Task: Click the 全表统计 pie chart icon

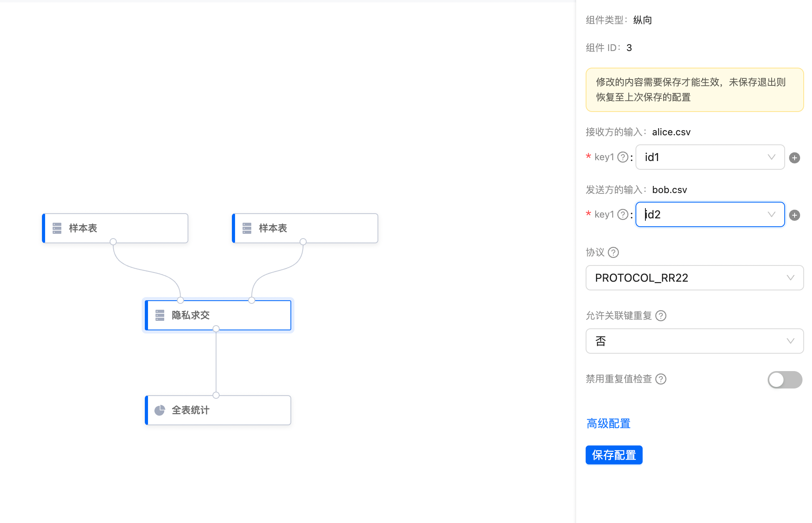Action: tap(160, 410)
